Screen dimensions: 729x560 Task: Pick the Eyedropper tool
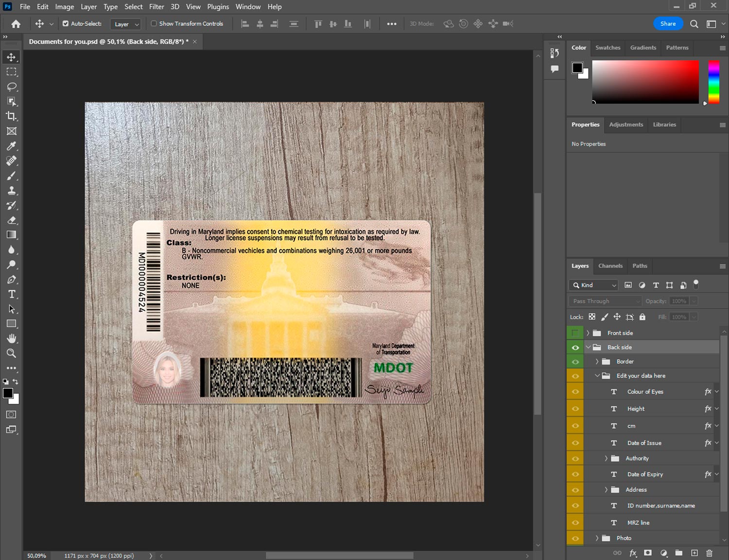point(12,146)
